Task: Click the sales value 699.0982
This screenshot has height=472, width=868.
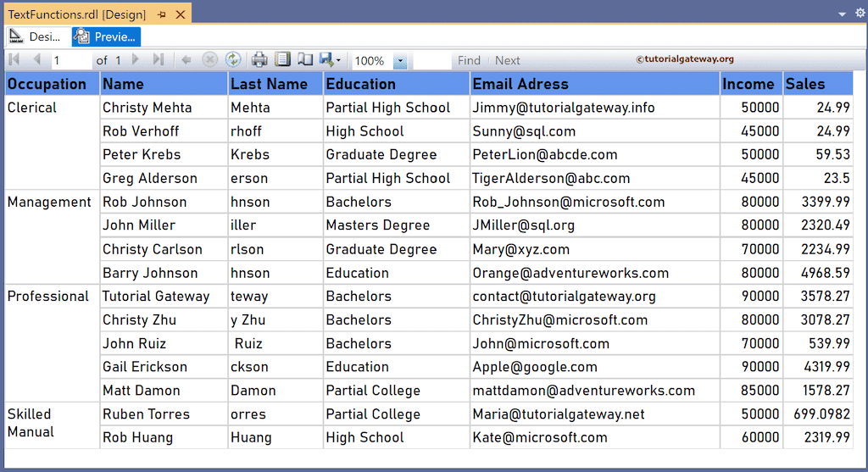Action: click(821, 414)
